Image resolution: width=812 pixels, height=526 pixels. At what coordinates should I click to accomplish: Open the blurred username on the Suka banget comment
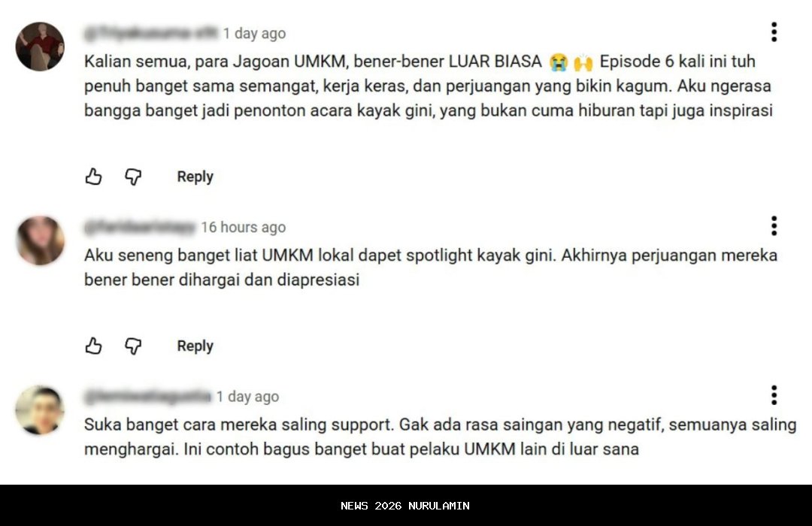click(147, 397)
